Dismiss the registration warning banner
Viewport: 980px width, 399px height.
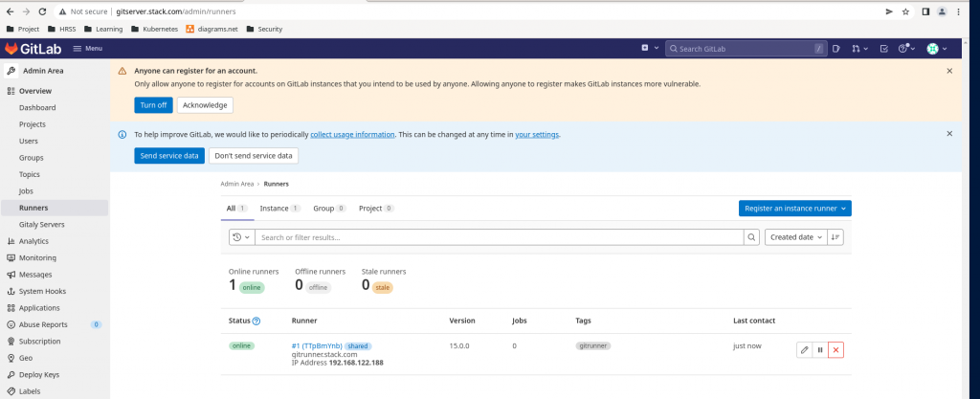click(949, 71)
